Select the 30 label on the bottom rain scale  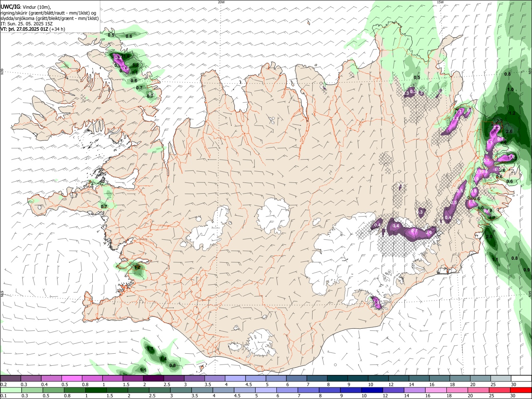pyautogui.click(x=512, y=396)
